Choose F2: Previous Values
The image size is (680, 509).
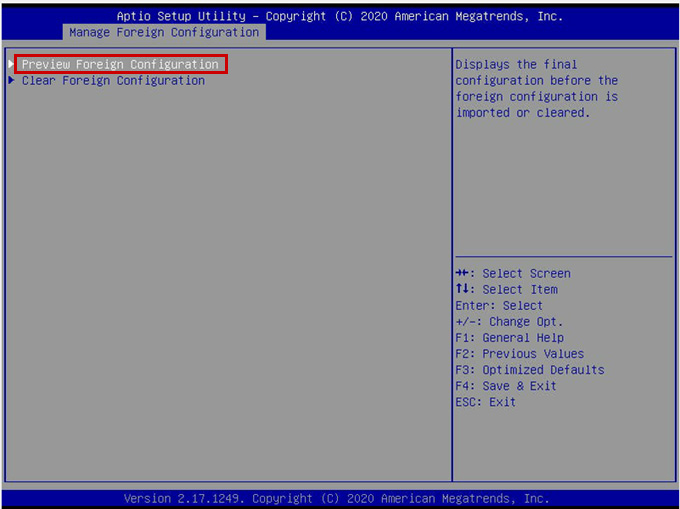(x=519, y=354)
